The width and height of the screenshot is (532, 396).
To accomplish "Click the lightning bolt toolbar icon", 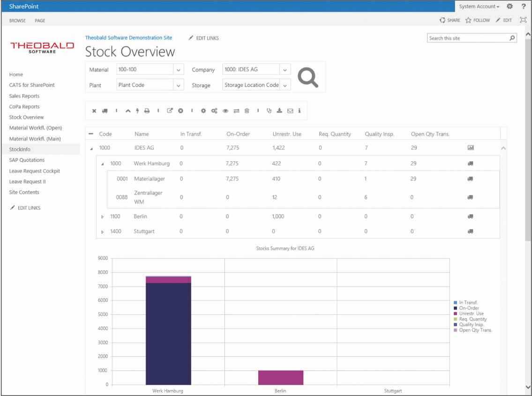I will coord(137,111).
